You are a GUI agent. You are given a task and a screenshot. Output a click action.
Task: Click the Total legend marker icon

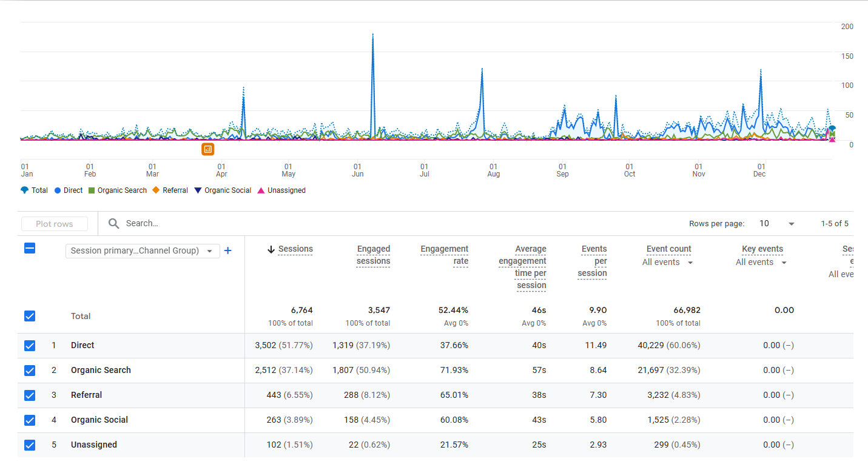(x=24, y=190)
